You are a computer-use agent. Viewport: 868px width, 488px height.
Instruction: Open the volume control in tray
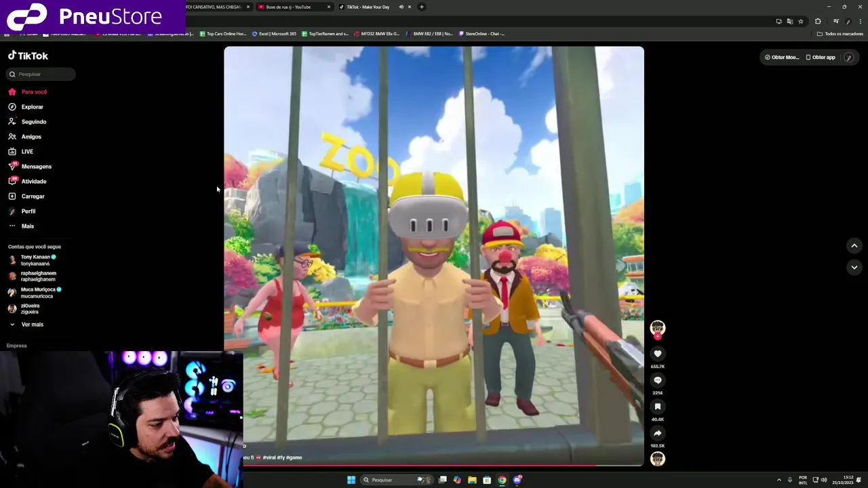(824, 480)
